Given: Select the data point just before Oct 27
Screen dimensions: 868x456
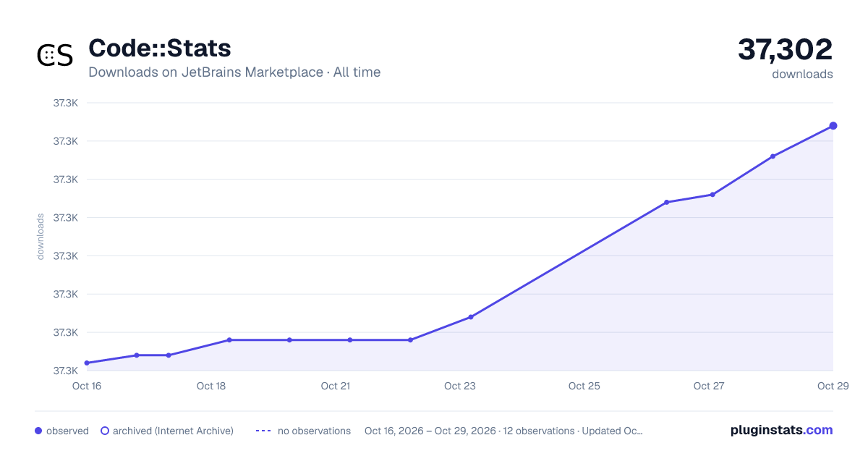Looking at the screenshot, I should coord(666,202).
